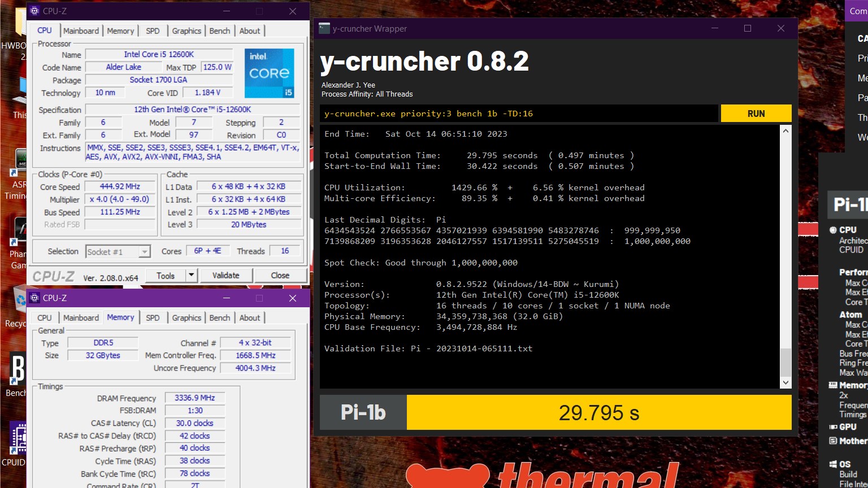
Task: Click the memory Type value DDR5
Action: click(x=103, y=342)
